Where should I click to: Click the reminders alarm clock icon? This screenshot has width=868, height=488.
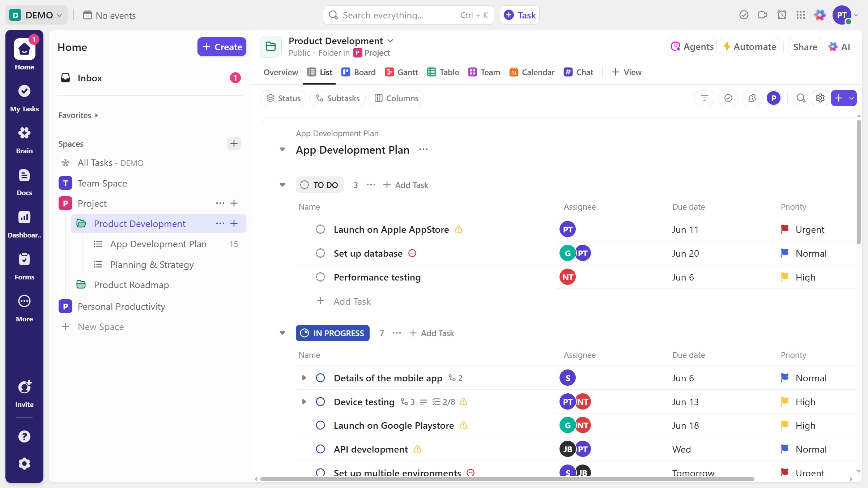pyautogui.click(x=782, y=15)
